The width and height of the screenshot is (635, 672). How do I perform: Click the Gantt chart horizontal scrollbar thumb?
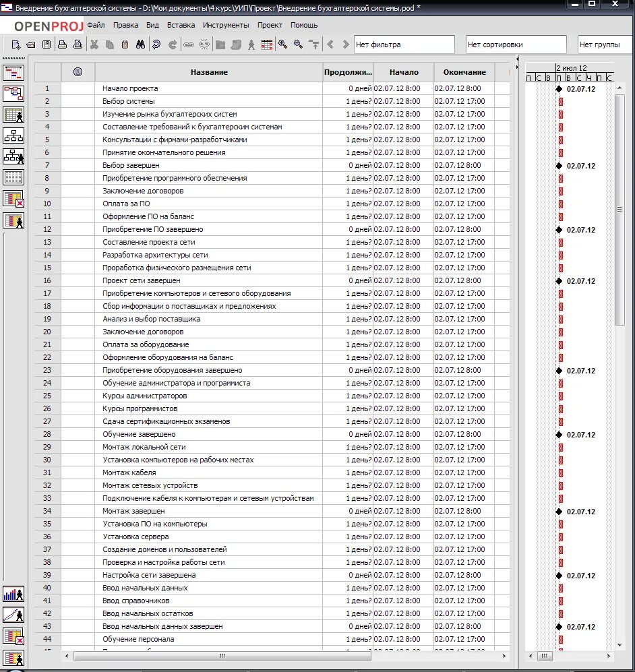pyautogui.click(x=544, y=656)
